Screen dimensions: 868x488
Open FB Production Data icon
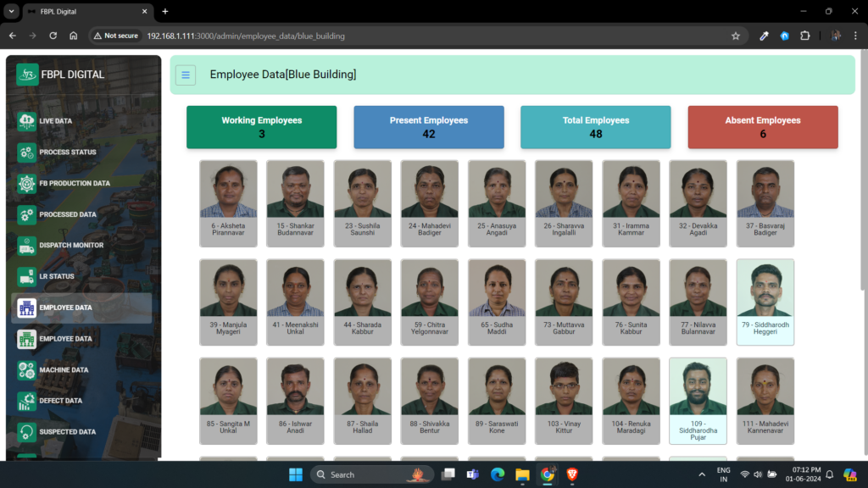26,183
